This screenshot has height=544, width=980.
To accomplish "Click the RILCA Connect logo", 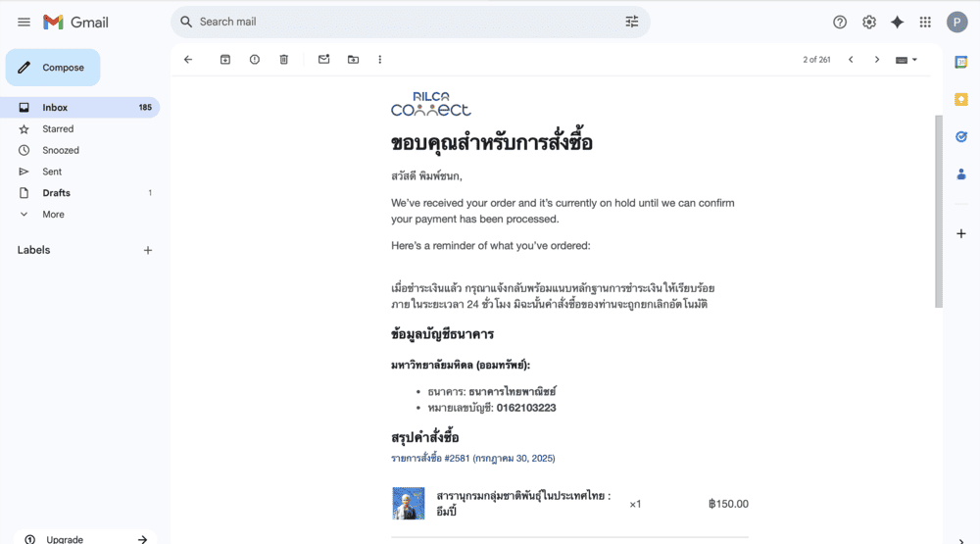I will [430, 105].
